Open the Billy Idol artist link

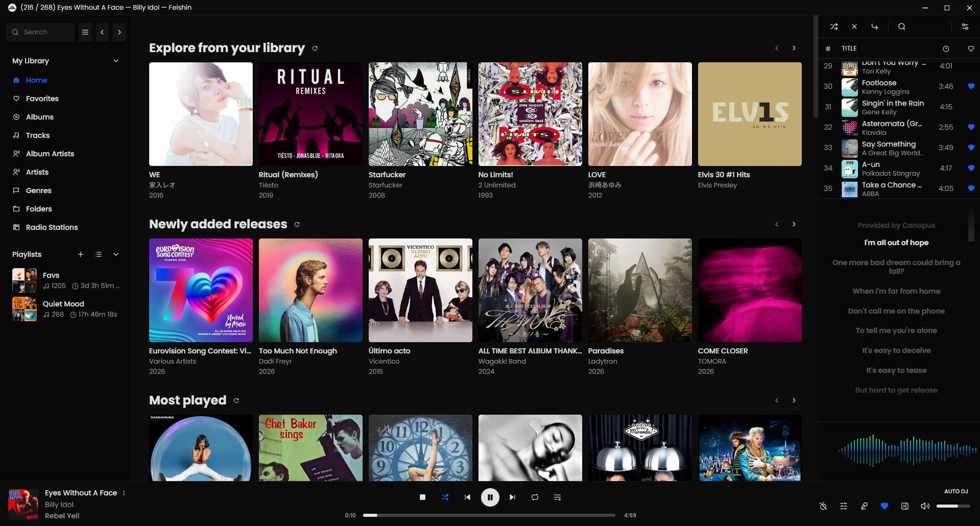click(x=59, y=505)
